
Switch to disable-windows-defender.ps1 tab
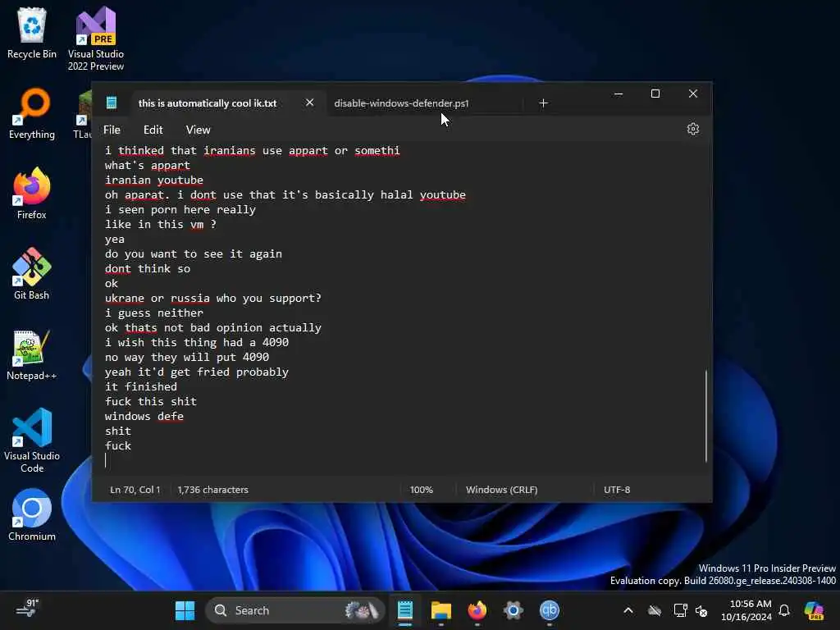tap(401, 103)
